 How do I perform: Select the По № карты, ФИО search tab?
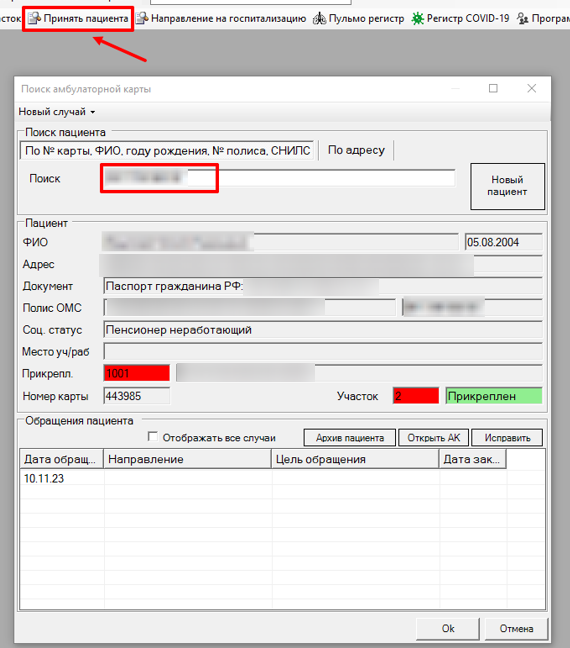click(x=167, y=150)
